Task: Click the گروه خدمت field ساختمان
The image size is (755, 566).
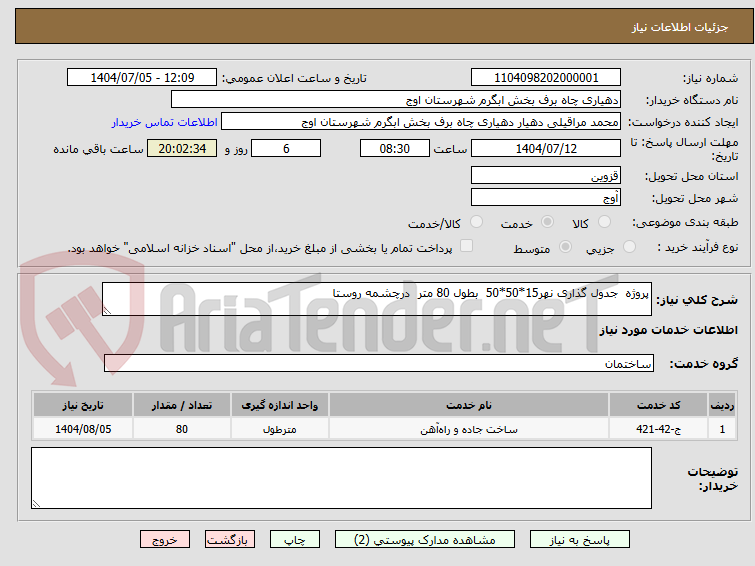Action: [378, 363]
